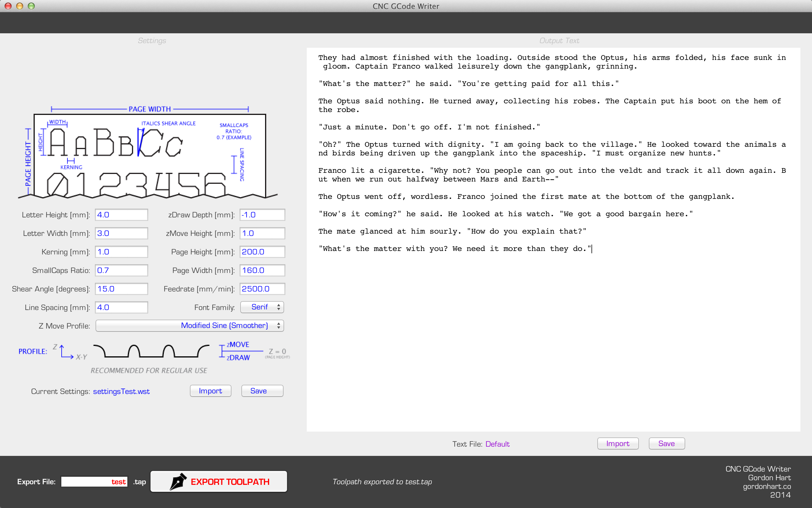The height and width of the screenshot is (508, 812).
Task: Click the Font Family stepper arrows
Action: pyautogui.click(x=278, y=307)
